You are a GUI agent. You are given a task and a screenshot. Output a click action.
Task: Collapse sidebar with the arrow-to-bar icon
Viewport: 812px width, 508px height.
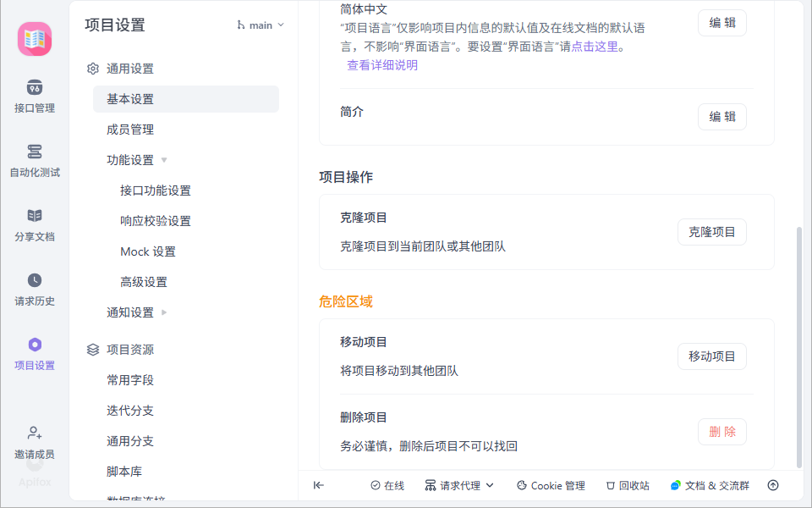pyautogui.click(x=319, y=486)
